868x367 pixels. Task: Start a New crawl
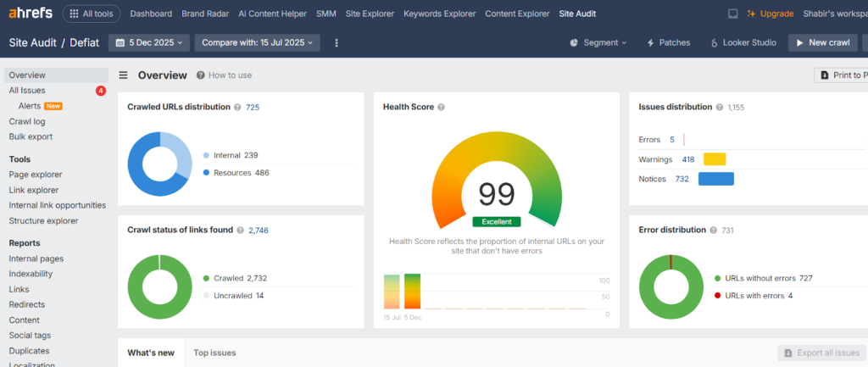click(x=822, y=42)
